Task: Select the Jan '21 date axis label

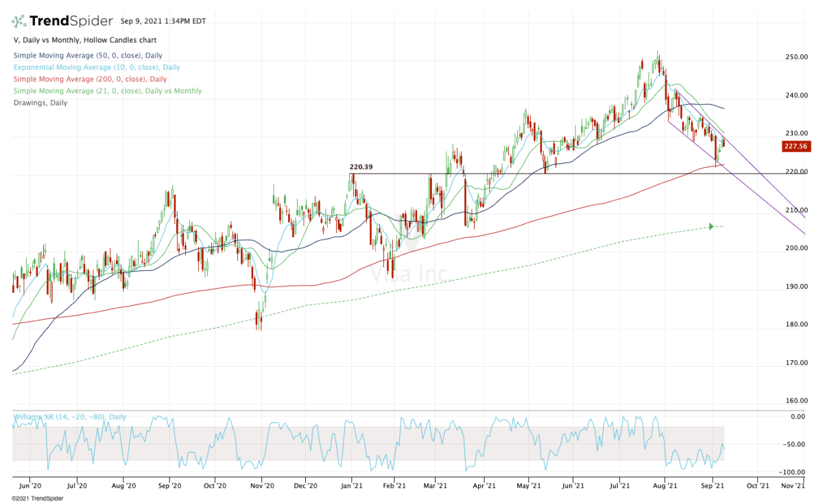Action: tap(352, 485)
